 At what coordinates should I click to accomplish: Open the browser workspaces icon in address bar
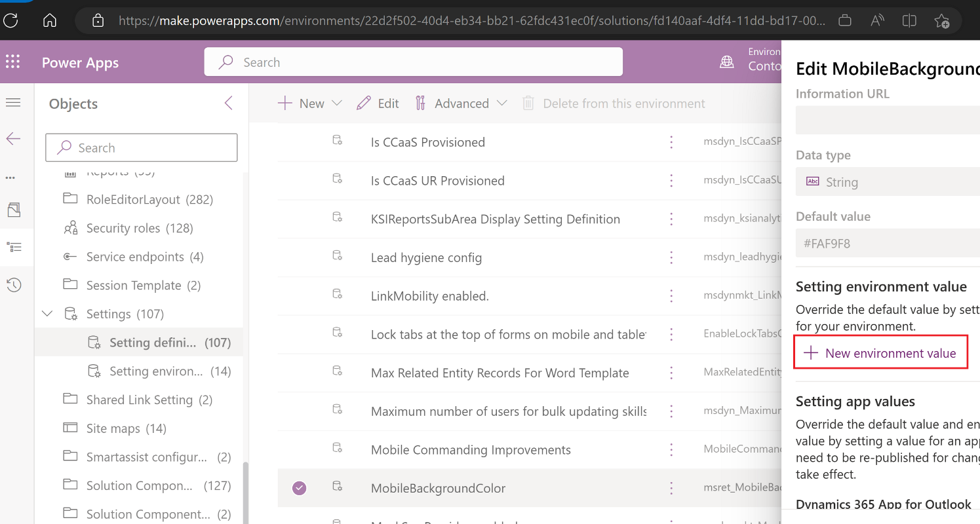[845, 21]
